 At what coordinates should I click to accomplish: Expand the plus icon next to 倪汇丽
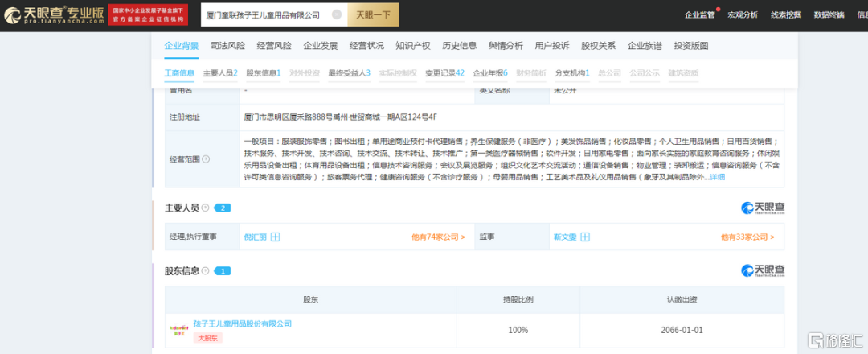click(275, 237)
